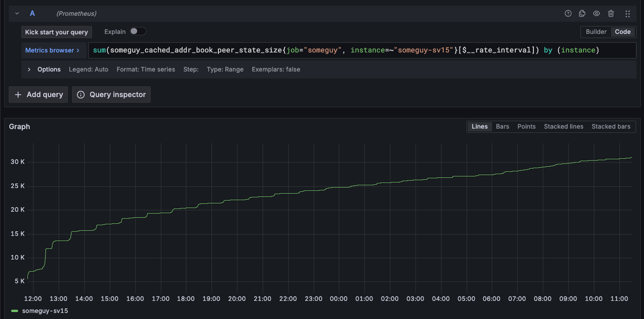644x319 pixels.
Task: Click the Graph panel title
Action: point(20,126)
